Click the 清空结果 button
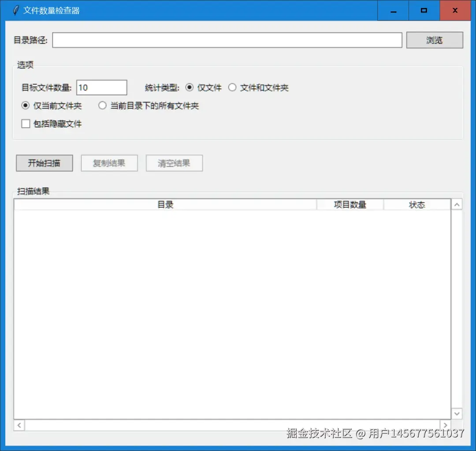The image size is (476, 451). point(174,163)
